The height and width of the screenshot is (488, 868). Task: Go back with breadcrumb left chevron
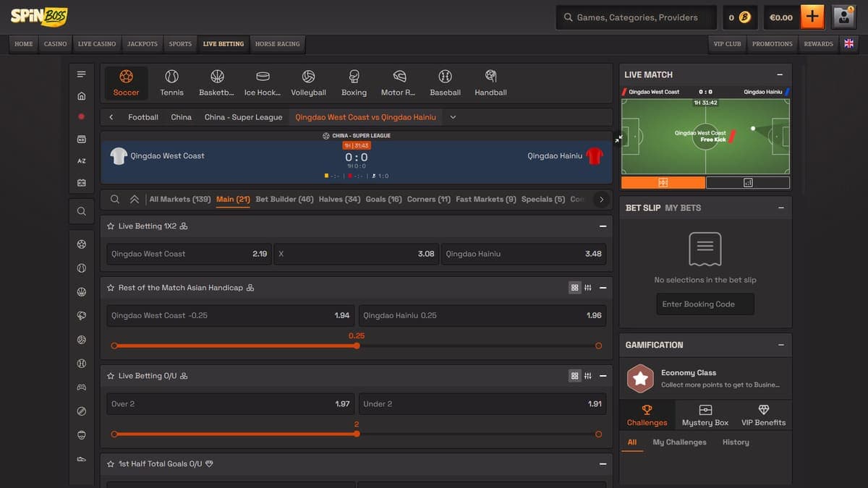pos(111,117)
